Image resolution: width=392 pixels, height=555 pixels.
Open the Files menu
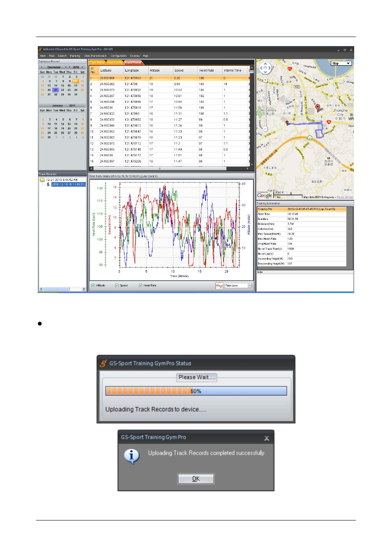click(52, 56)
